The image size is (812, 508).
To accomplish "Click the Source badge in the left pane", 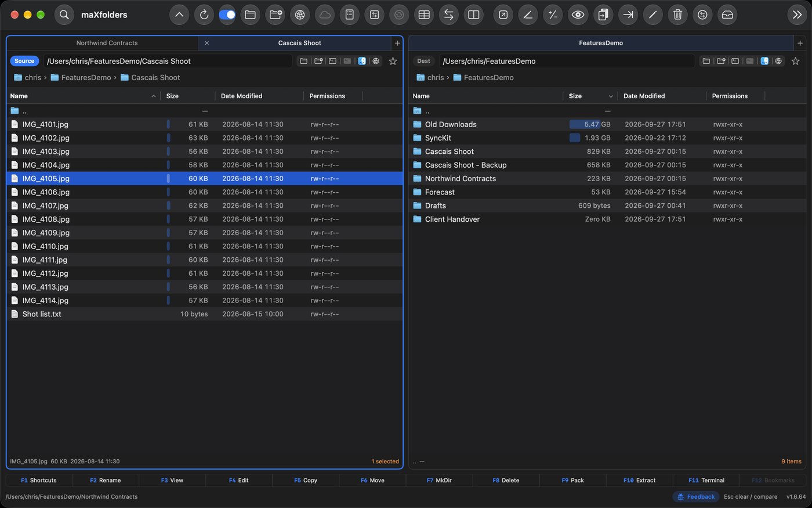I will tap(24, 61).
